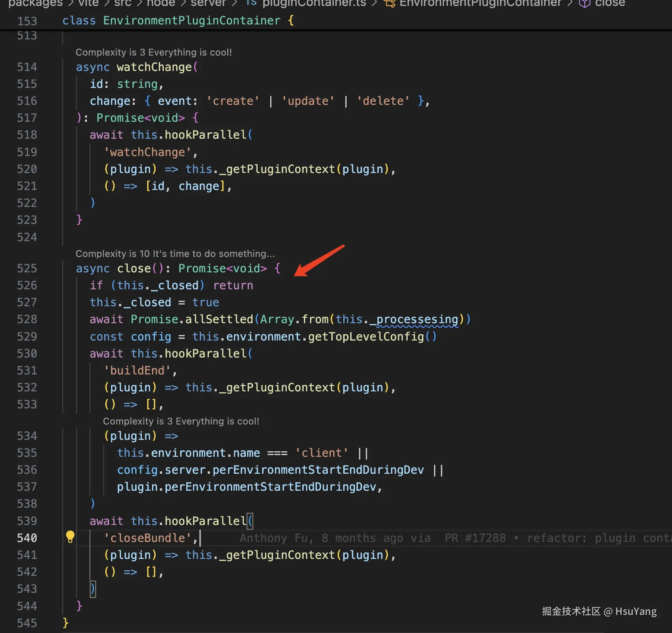Image resolution: width=672 pixels, height=633 pixels.
Task: Click Promise<void> return type on line 517
Action: [141, 118]
